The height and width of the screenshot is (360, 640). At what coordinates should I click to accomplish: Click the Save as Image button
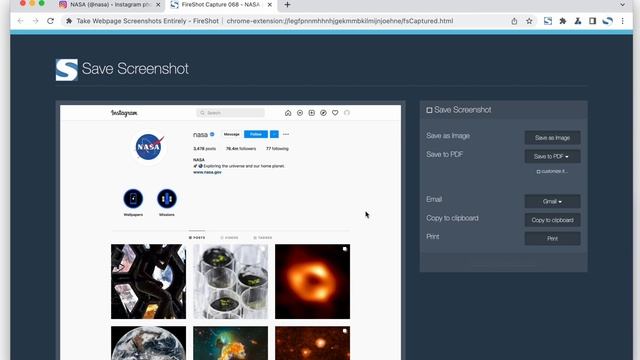(552, 138)
